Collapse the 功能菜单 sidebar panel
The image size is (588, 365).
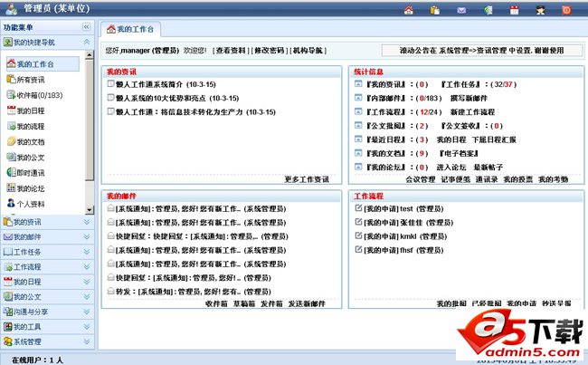(x=86, y=27)
